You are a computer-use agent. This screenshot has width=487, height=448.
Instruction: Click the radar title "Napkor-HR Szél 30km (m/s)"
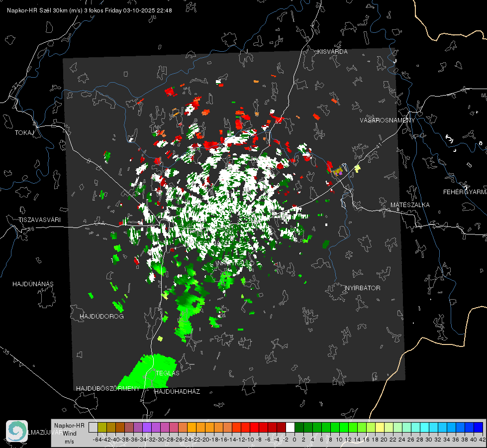[45, 10]
